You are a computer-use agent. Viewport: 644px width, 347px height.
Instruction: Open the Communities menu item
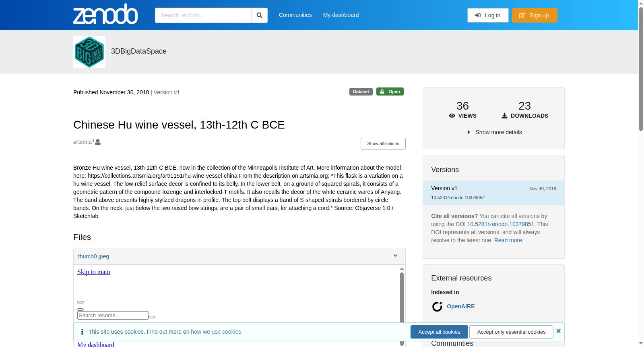pos(295,15)
